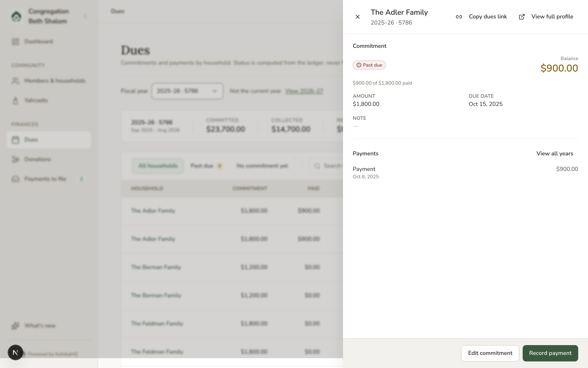This screenshot has width=588, height=368.
Task: Click the Commitment column header
Action: click(250, 188)
